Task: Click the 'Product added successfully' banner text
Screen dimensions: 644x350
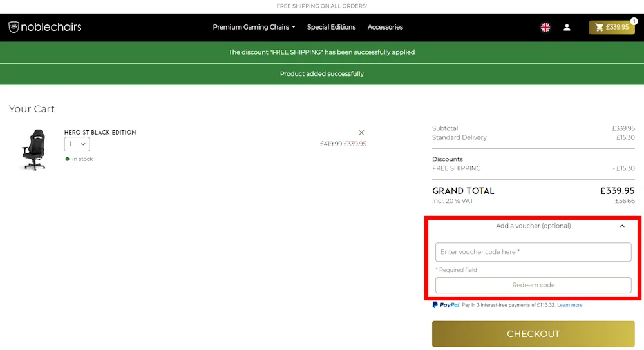Action: 321,74
